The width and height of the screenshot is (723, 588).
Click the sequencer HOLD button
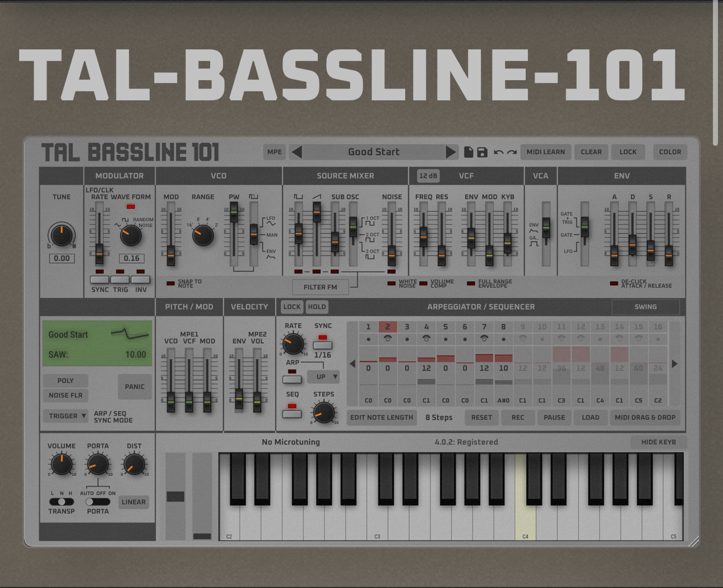pos(317,307)
